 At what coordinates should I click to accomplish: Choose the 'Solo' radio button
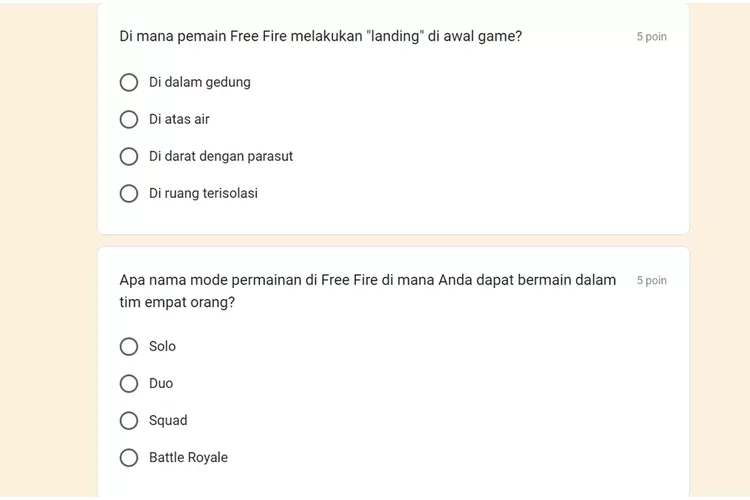click(129, 346)
